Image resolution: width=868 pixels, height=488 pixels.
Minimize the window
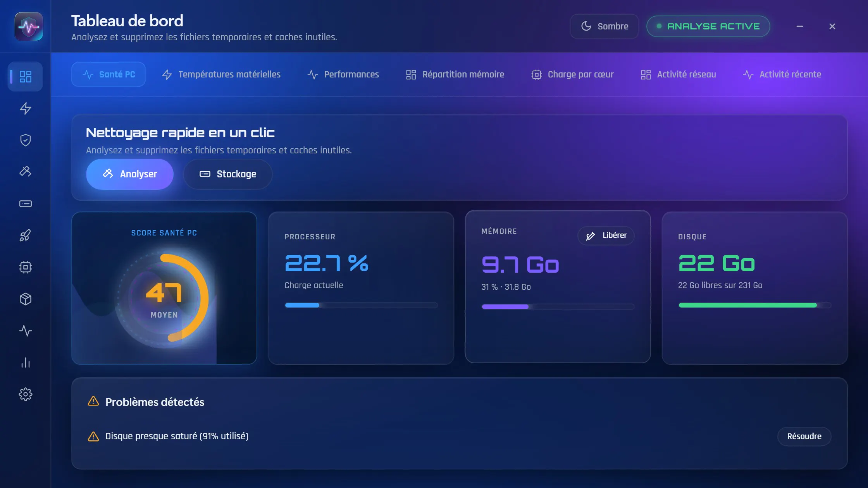tap(799, 26)
